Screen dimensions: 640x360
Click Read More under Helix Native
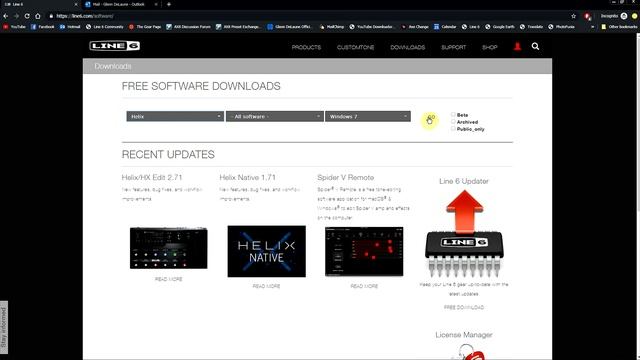(266, 286)
